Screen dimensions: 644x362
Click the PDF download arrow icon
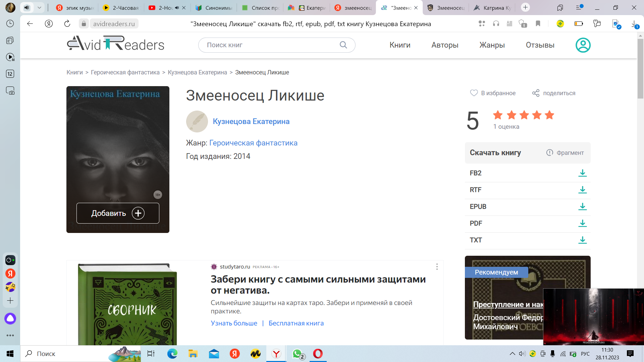[582, 223]
